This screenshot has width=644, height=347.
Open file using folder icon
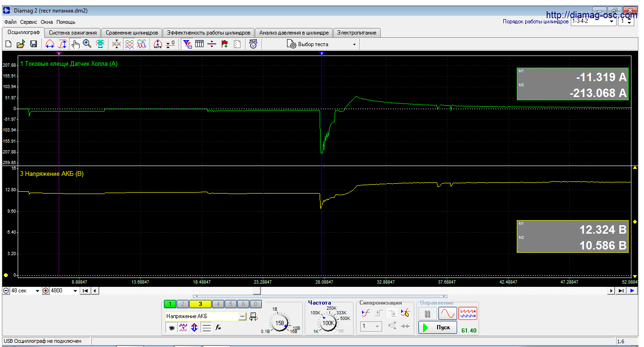[x=21, y=44]
